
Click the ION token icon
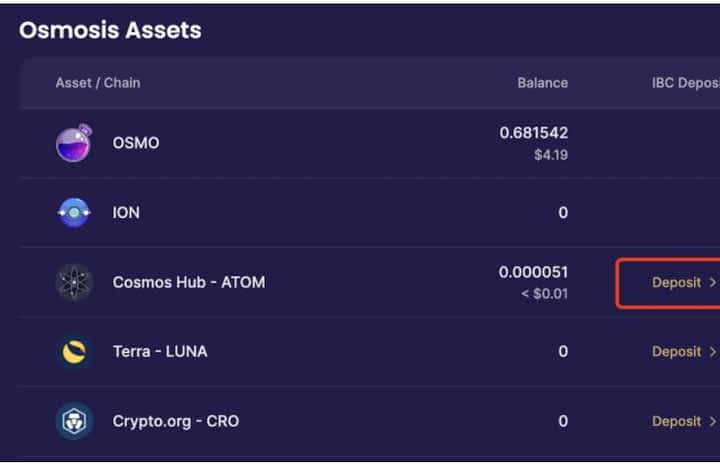pos(74,213)
